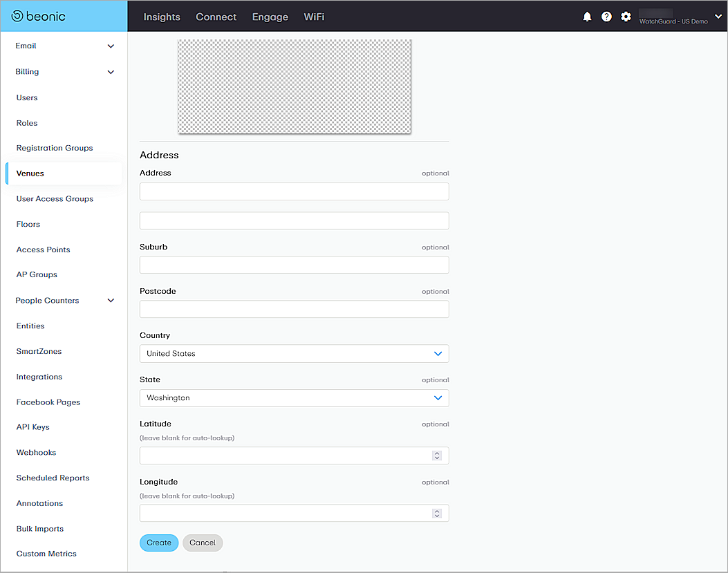The image size is (728, 573).
Task: Switch to the Insights menu
Action: (x=162, y=17)
